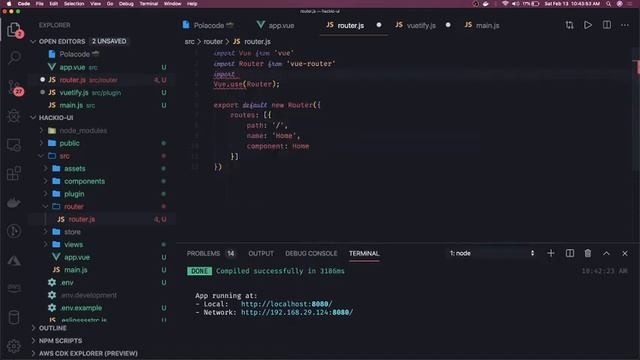Close the terminal panel
640x360 pixels.
pyautogui.click(x=625, y=253)
